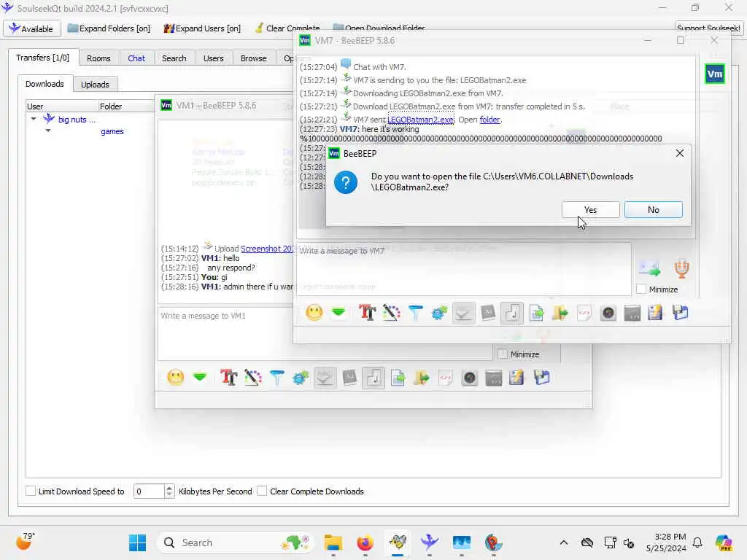
Task: Open the folder link in VM7 chat
Action: [x=489, y=120]
